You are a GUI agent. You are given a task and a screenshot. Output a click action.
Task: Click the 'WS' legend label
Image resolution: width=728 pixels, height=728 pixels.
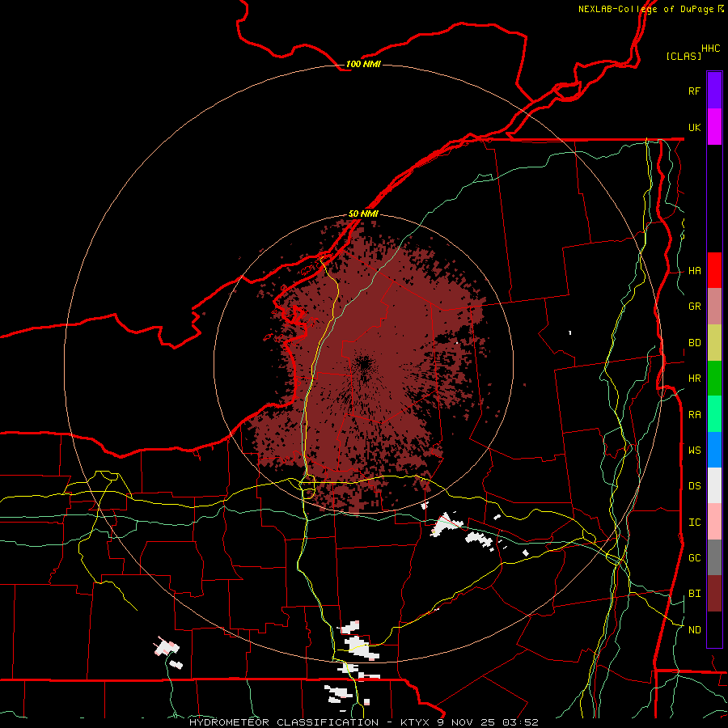694,451
